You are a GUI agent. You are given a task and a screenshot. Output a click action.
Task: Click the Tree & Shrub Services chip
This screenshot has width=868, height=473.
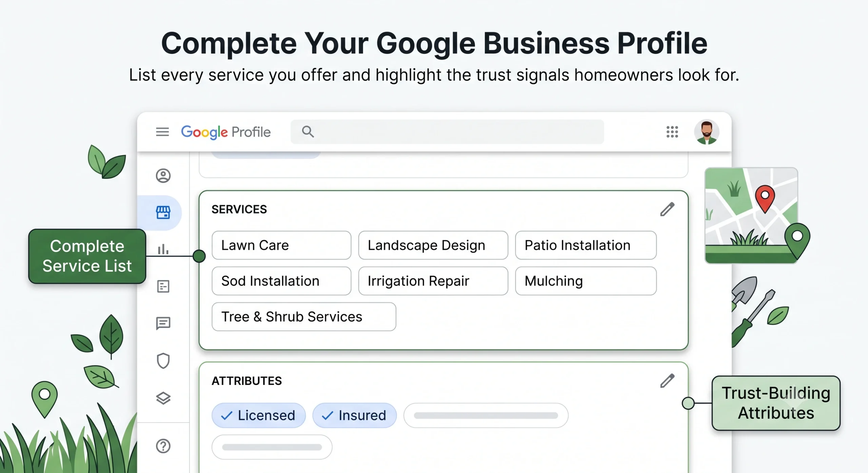[304, 317]
